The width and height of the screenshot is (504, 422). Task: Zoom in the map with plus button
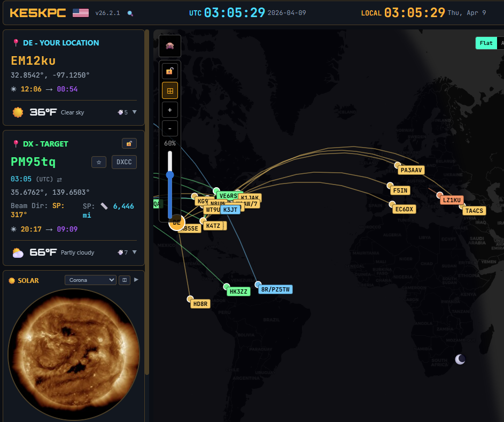pyautogui.click(x=170, y=110)
